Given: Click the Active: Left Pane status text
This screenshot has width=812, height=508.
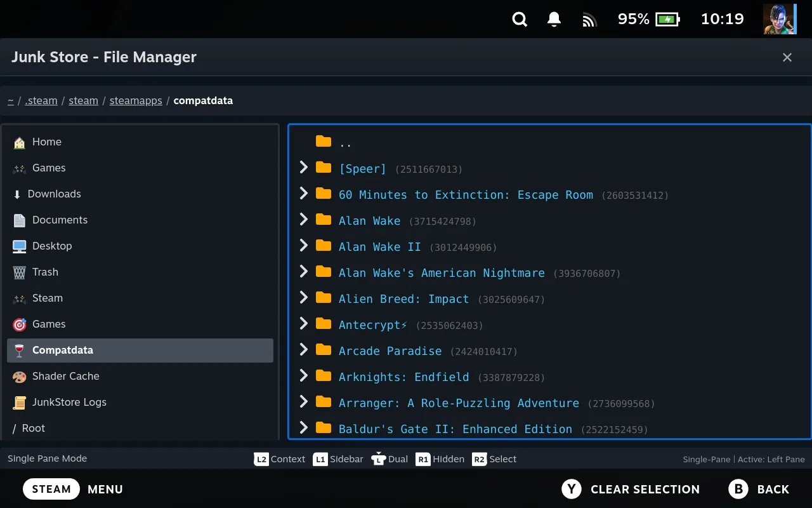Looking at the screenshot, I should pos(770,459).
